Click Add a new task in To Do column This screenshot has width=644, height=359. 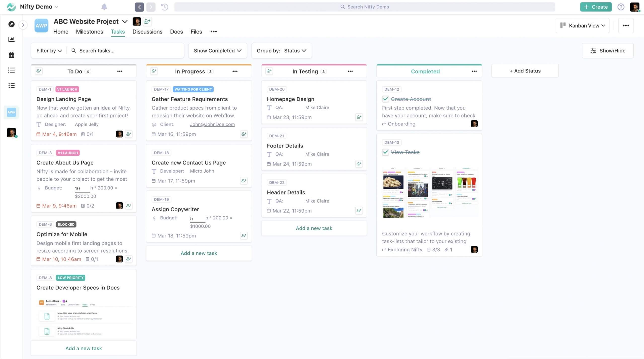pos(84,348)
